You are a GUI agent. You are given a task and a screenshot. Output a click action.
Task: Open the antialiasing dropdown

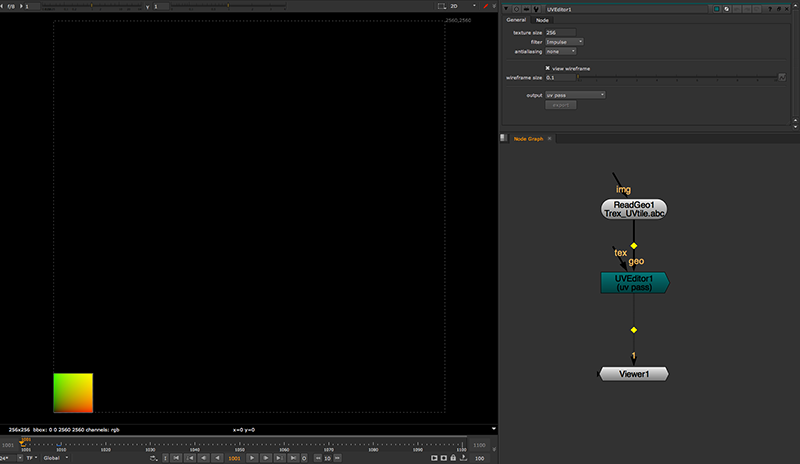click(560, 51)
